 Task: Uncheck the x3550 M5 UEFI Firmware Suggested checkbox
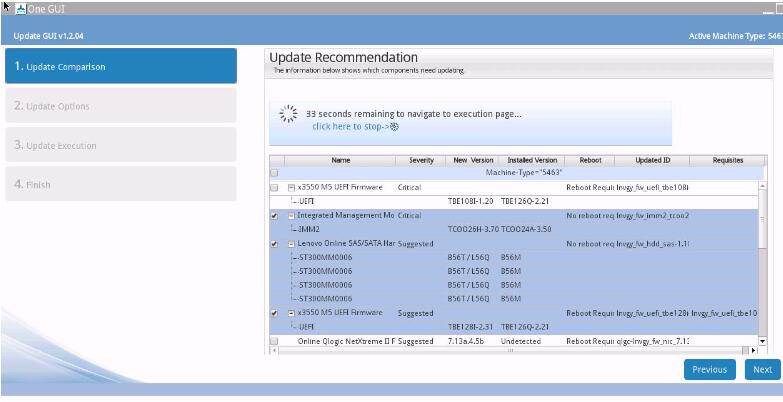(274, 313)
